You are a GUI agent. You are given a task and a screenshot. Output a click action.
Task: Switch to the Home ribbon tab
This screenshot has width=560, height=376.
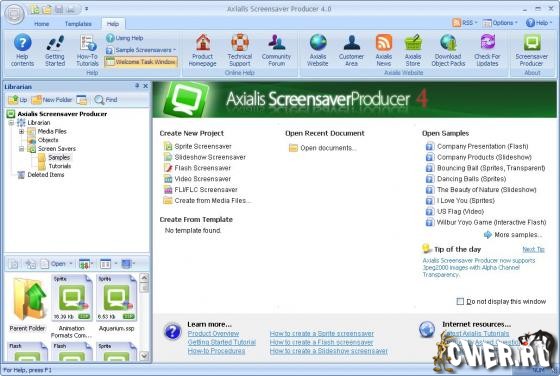42,24
